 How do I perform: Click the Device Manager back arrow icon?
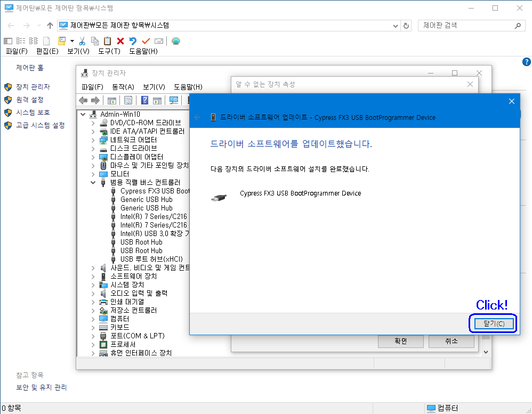tap(83, 100)
